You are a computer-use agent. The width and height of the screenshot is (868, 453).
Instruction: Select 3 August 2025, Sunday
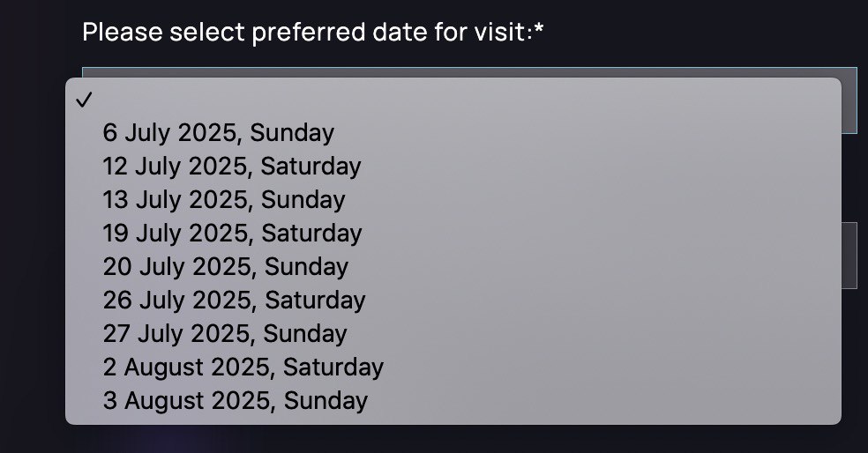(x=235, y=401)
